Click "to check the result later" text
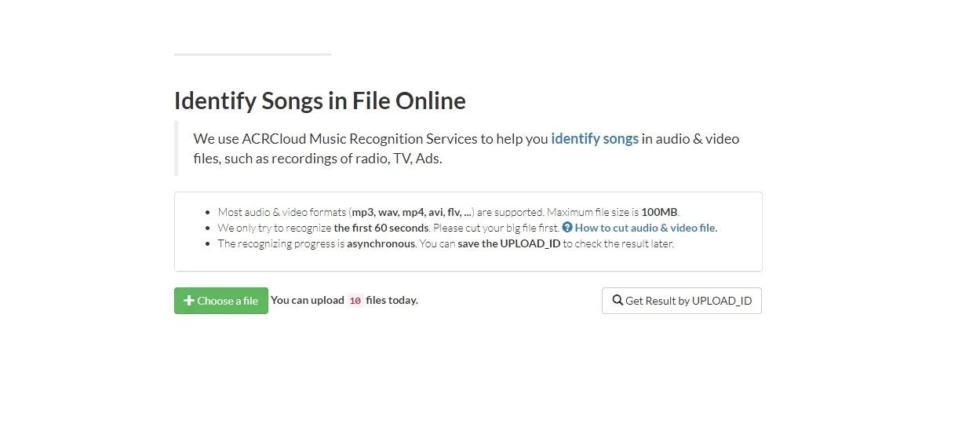980x424 pixels. click(618, 243)
